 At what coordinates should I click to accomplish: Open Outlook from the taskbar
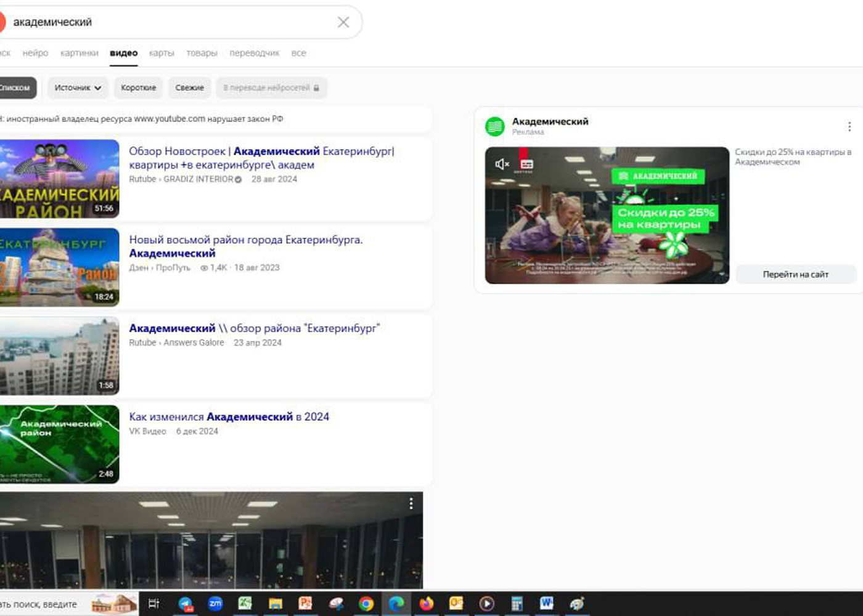456,604
